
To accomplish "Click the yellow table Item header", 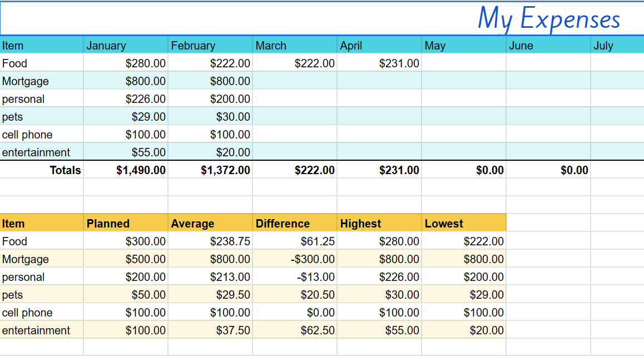I will (x=42, y=224).
